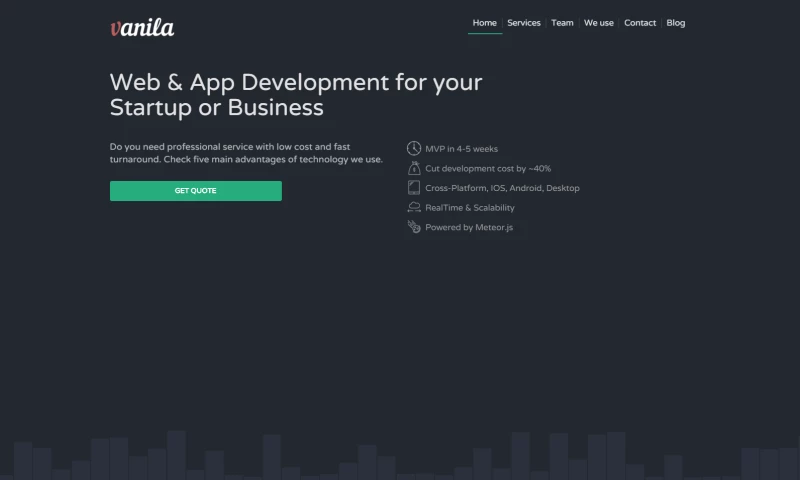Screen dimensions: 800x480
Task: Go to the Services section
Action: point(524,23)
